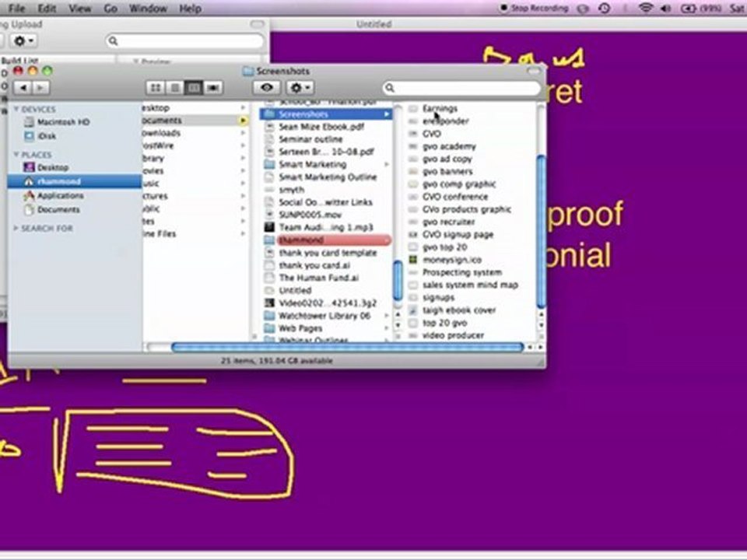Switch Finder to list view
747x560 pixels.
(175, 88)
